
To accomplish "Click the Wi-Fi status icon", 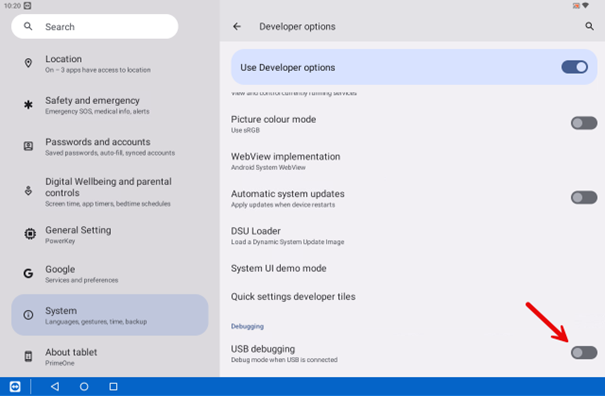I will pos(586,5).
